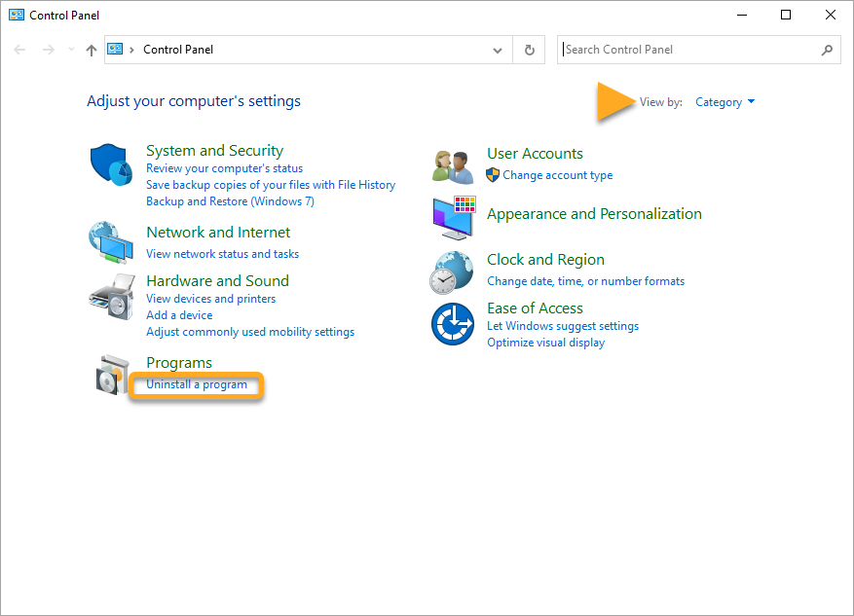Click the Network and Internet globe icon
854x616 pixels.
coord(111,242)
